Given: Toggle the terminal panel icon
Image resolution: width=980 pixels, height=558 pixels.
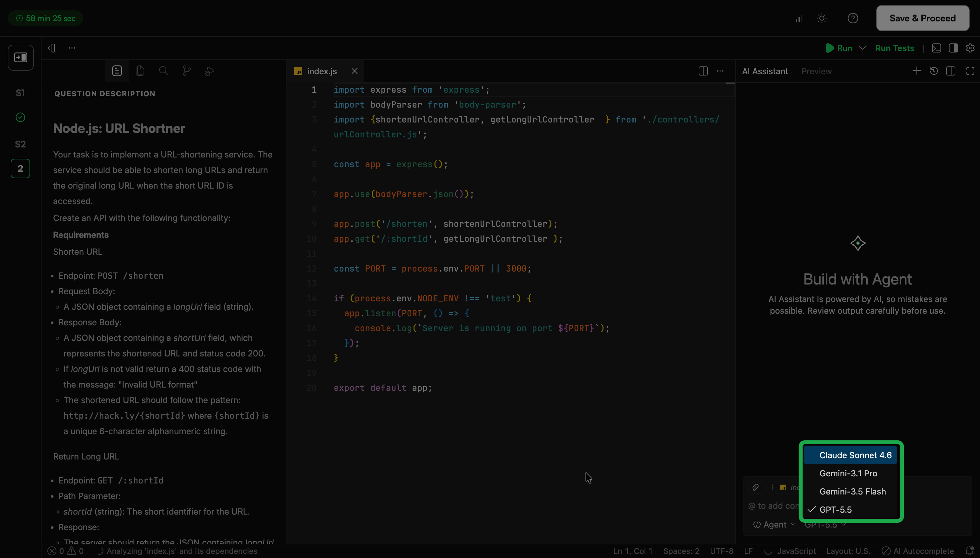Looking at the screenshot, I should [936, 48].
